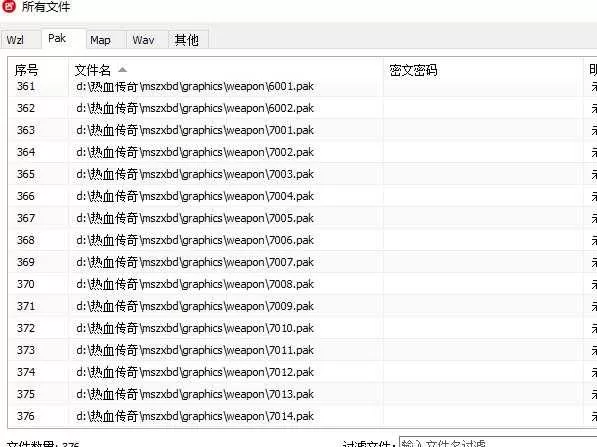Select file row weapon\6002.pak
This screenshot has width=597, height=447.
[302, 108]
